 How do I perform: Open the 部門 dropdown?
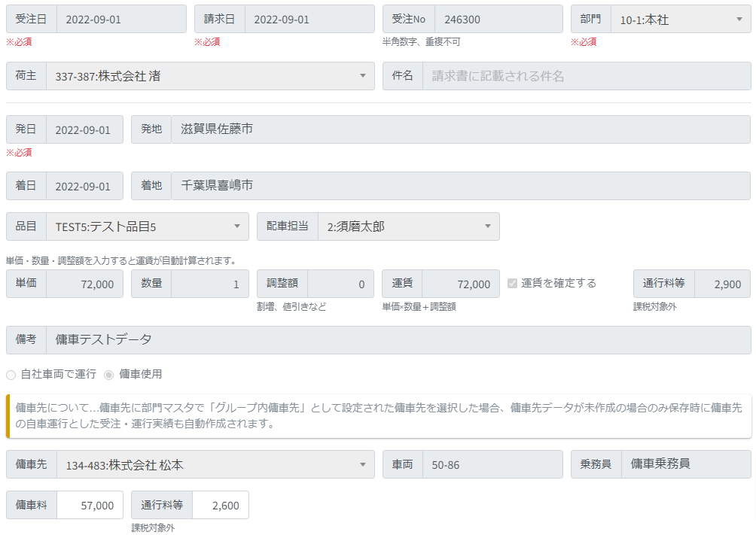680,20
